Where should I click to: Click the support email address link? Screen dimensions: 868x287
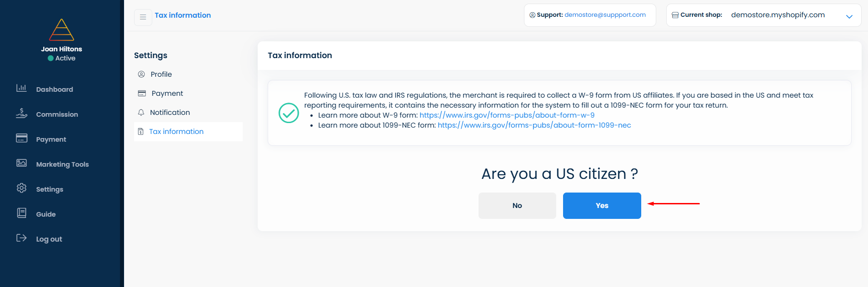click(x=605, y=15)
